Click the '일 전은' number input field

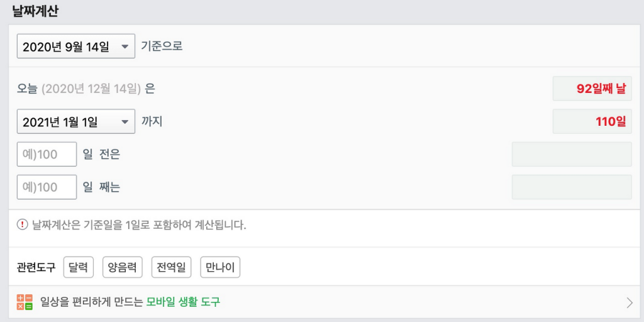[x=47, y=154]
